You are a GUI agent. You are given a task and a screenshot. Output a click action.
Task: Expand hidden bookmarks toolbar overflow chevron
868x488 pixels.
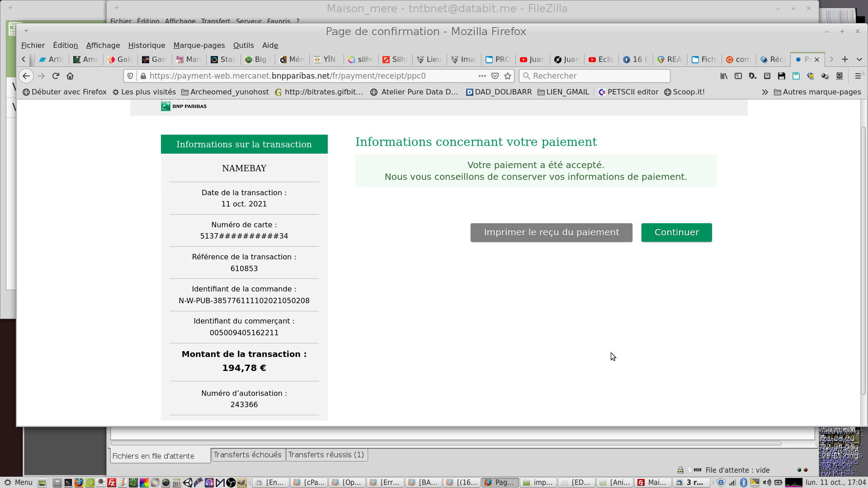[764, 92]
